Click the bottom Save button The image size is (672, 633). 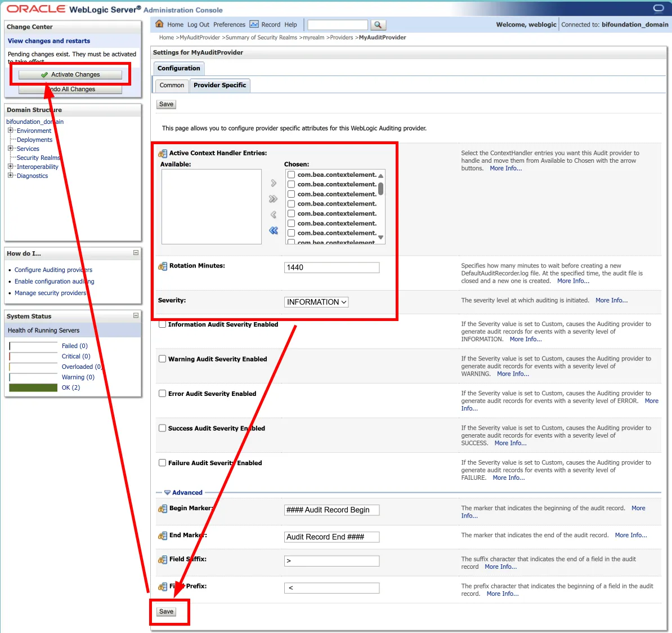pos(166,612)
